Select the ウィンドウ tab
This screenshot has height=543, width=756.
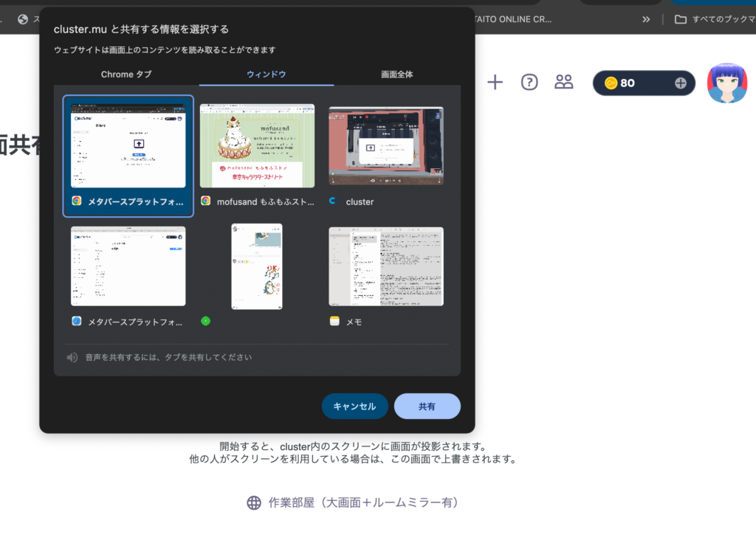pyautogui.click(x=266, y=75)
